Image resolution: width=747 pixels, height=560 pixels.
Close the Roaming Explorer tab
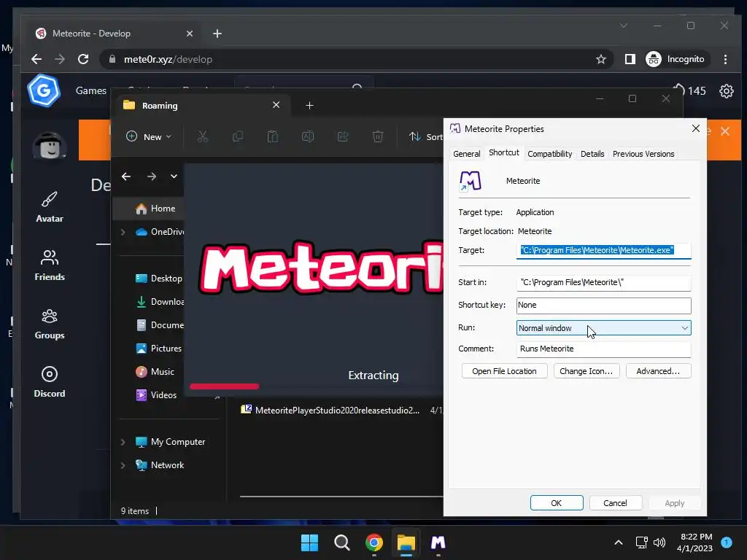pyautogui.click(x=276, y=105)
